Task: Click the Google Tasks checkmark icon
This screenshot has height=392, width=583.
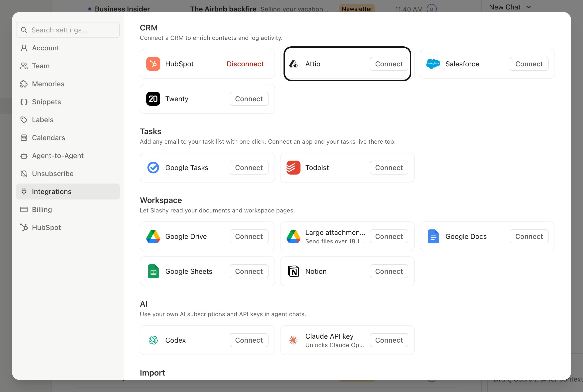Action: point(153,168)
